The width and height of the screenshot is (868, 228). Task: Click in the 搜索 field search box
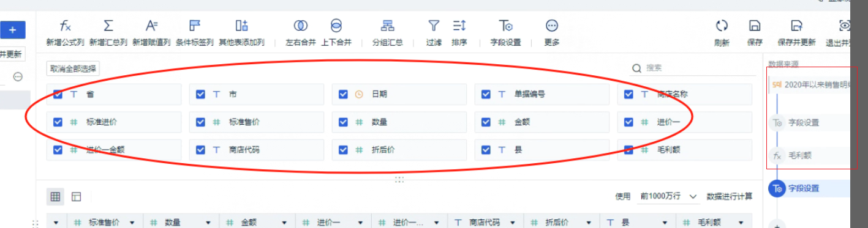pos(692,68)
